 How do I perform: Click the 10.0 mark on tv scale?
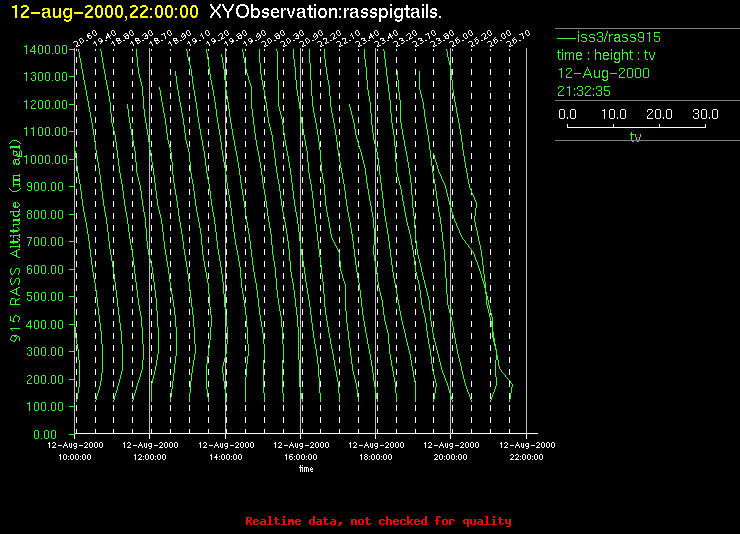(612, 115)
